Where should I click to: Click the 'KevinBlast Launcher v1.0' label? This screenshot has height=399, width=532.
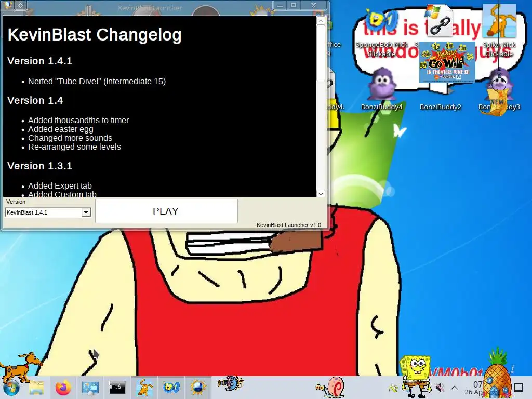289,225
